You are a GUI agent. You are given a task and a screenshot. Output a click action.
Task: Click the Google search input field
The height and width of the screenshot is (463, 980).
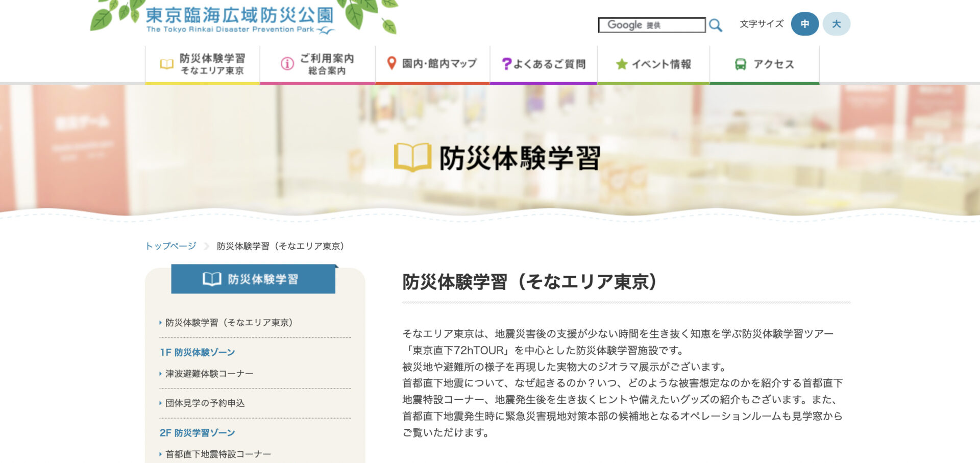(651, 25)
